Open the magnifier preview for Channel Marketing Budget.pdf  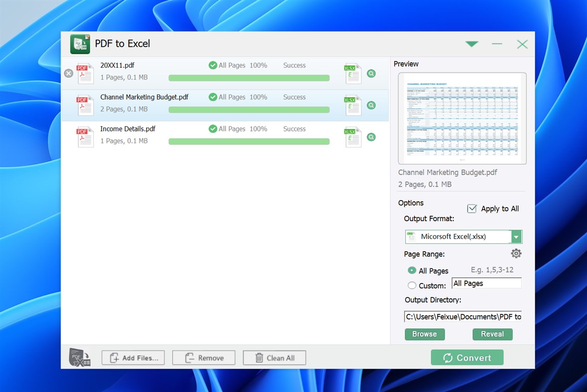coord(371,105)
